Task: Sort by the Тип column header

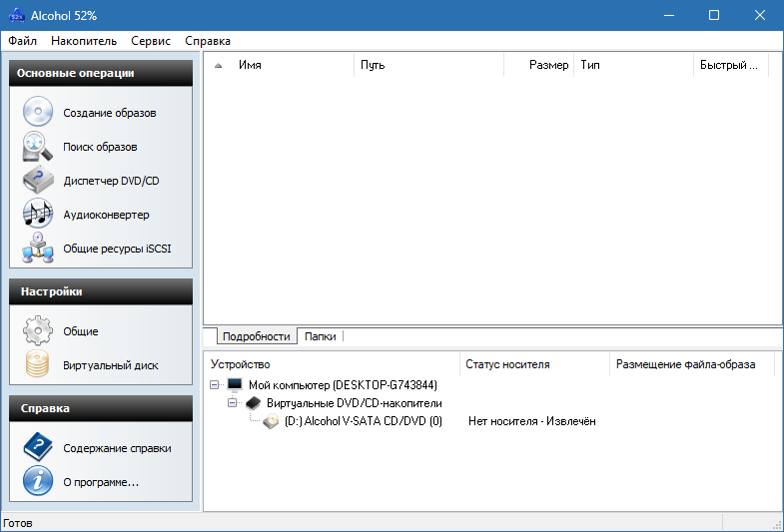Action: click(634, 65)
